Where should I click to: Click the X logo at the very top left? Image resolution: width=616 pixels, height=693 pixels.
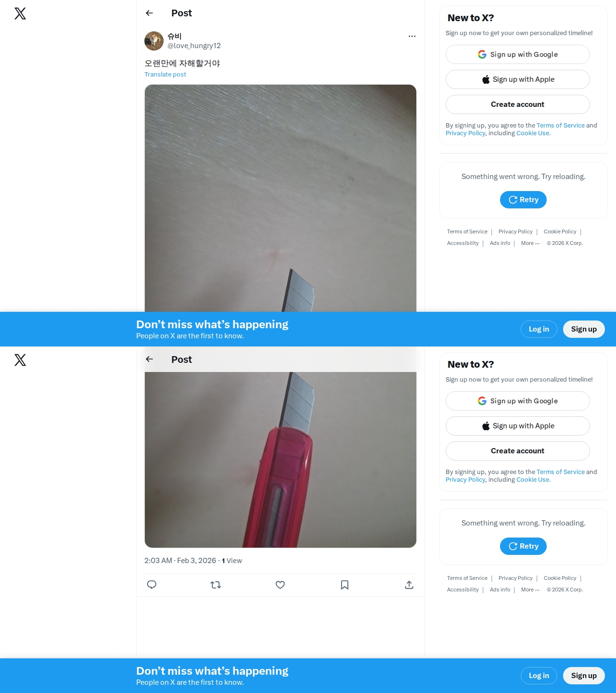pos(20,13)
